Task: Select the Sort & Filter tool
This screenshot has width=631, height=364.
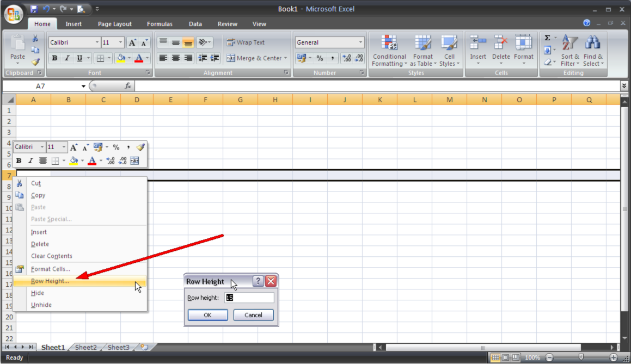Action: click(569, 50)
